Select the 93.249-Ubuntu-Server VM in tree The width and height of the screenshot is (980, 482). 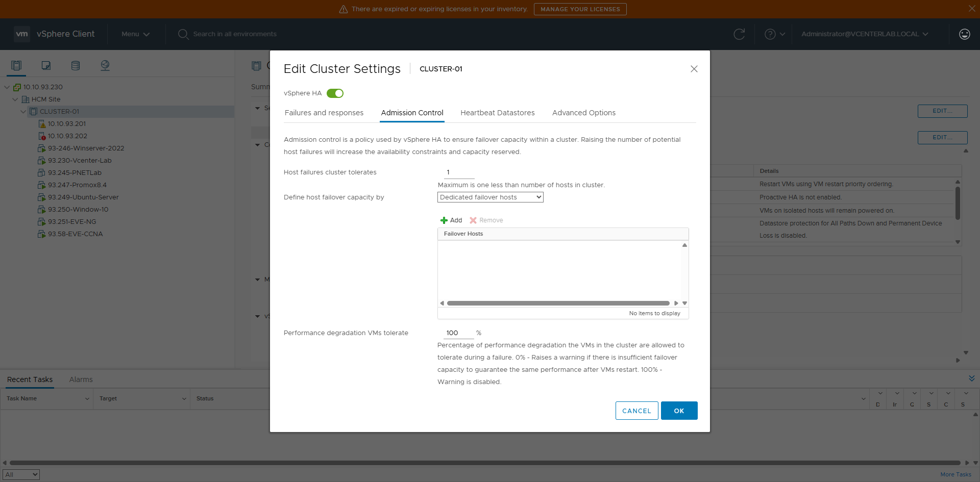pyautogui.click(x=83, y=197)
